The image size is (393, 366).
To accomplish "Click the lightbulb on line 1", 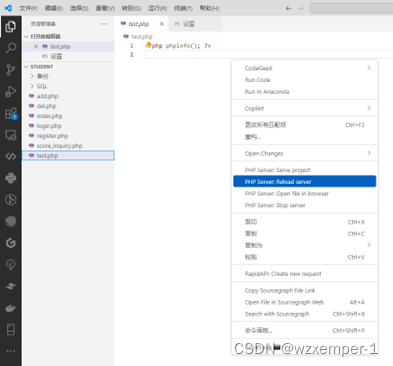I will (x=148, y=45).
